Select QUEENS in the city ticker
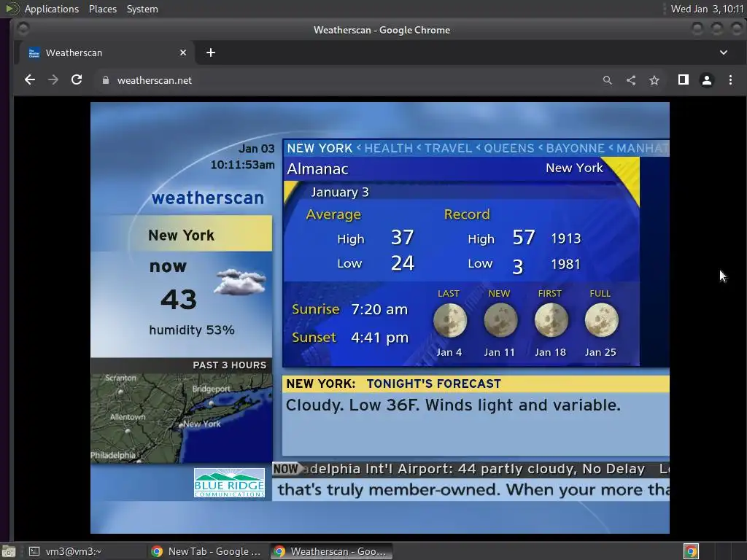The image size is (747, 560). point(508,148)
